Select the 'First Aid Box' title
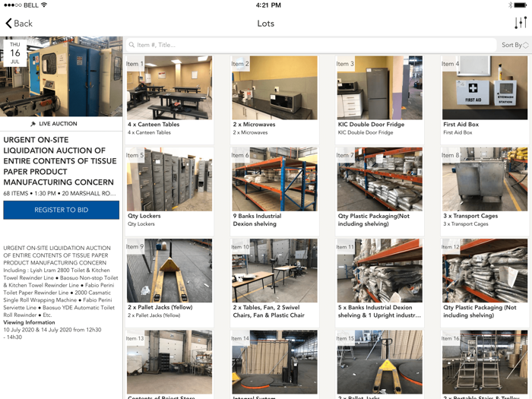Viewport: 532px width, 399px height. pyautogui.click(x=461, y=125)
